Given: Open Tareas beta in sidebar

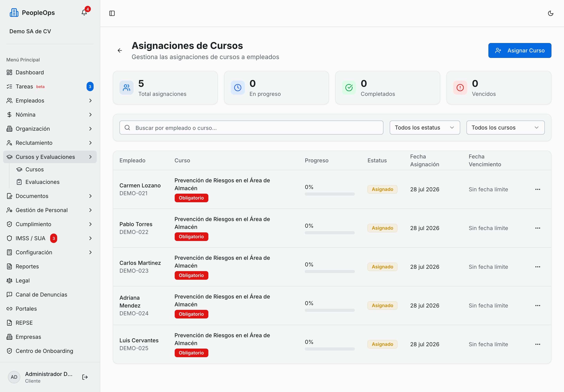Looking at the screenshot, I should click(x=50, y=87).
